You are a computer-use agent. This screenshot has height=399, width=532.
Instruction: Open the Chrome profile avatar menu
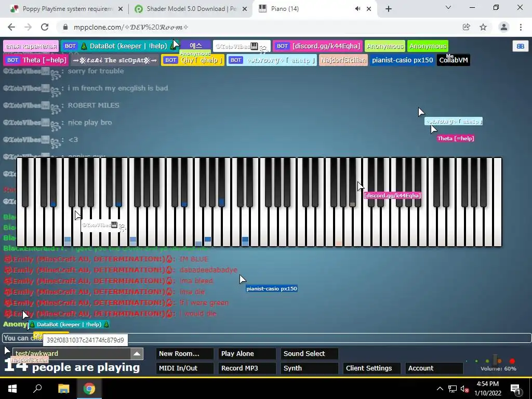click(504, 27)
